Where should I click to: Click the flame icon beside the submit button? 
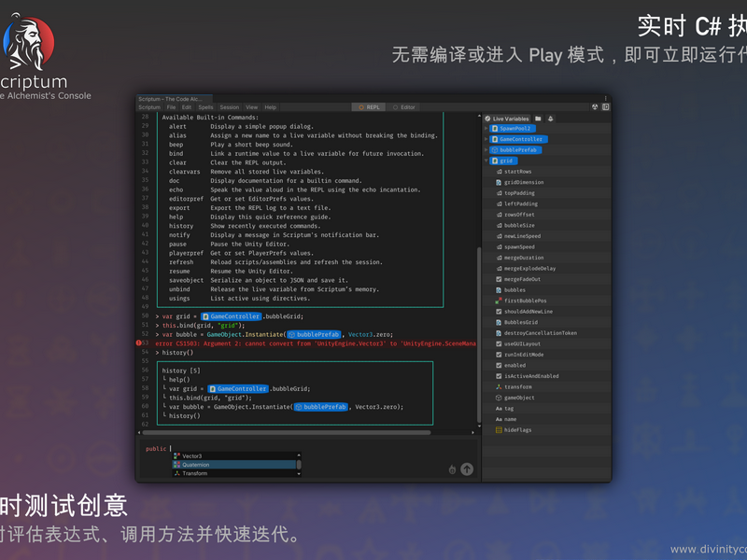click(x=452, y=469)
